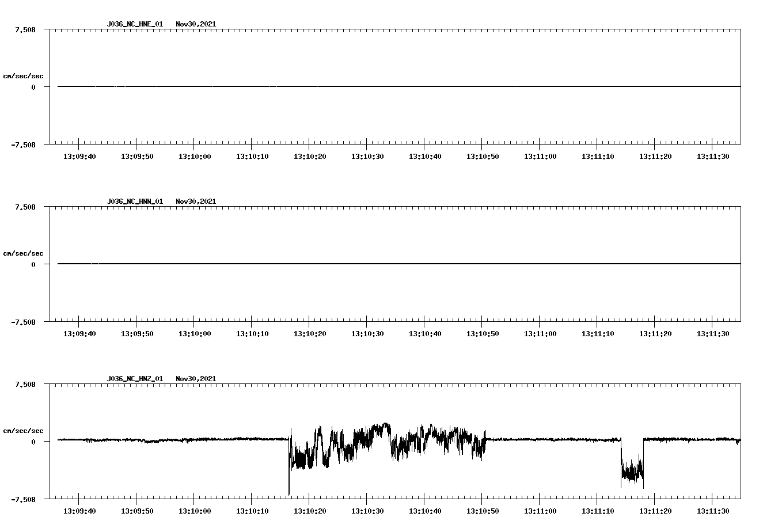Click Nov30,2021 date on HNE chart

[196, 24]
